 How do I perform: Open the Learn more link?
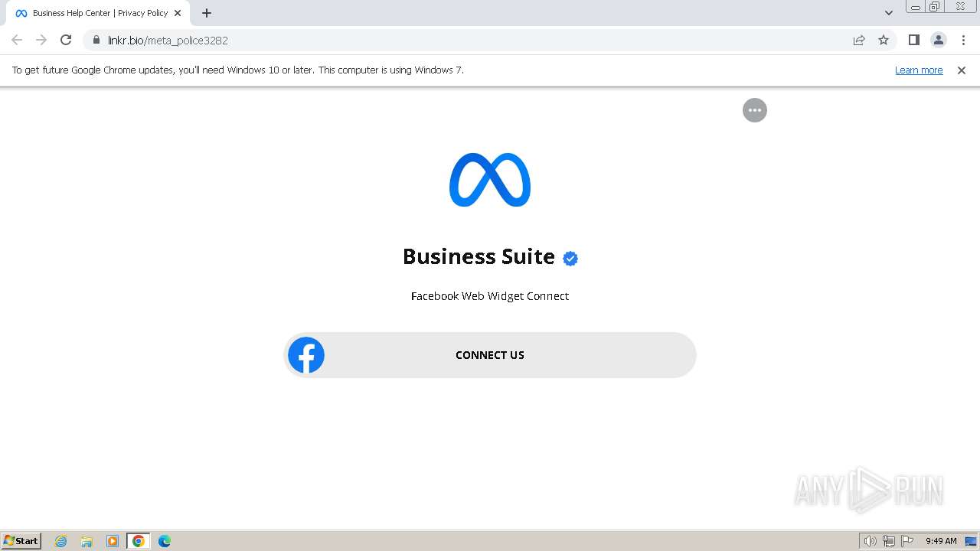tap(919, 70)
